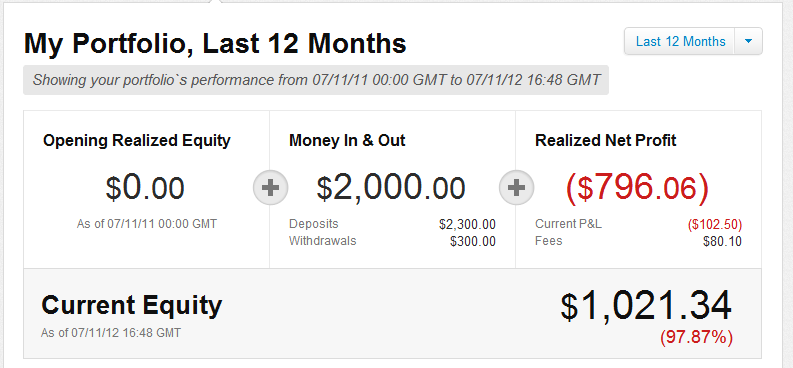Viewport: 793px width, 368px height.
Task: Click the Deposits label
Action: [314, 224]
